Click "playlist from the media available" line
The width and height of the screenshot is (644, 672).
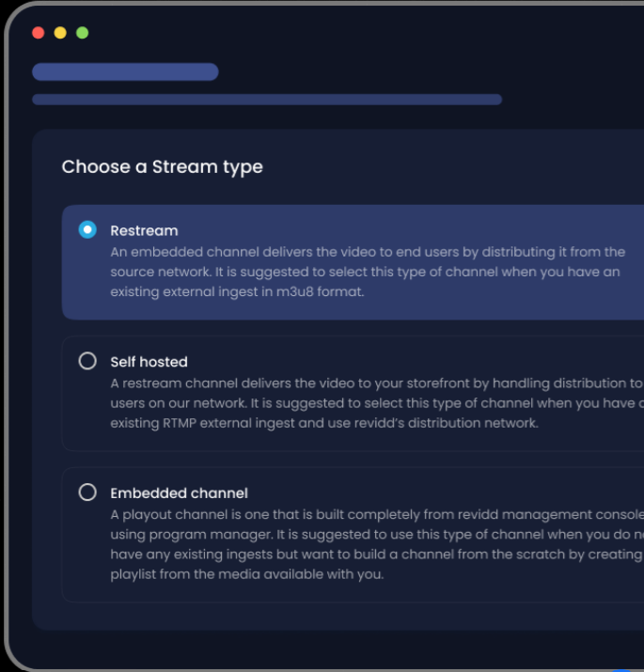pos(246,574)
